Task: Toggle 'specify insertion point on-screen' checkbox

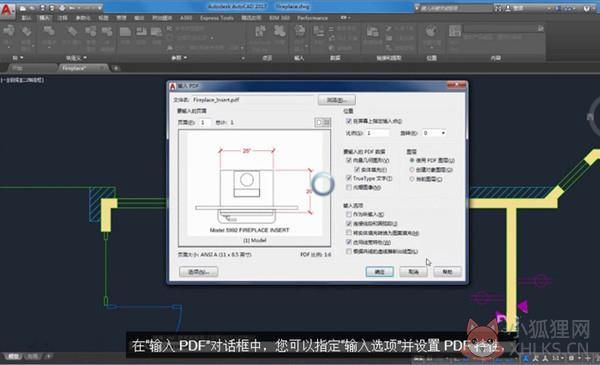Action: [x=349, y=121]
